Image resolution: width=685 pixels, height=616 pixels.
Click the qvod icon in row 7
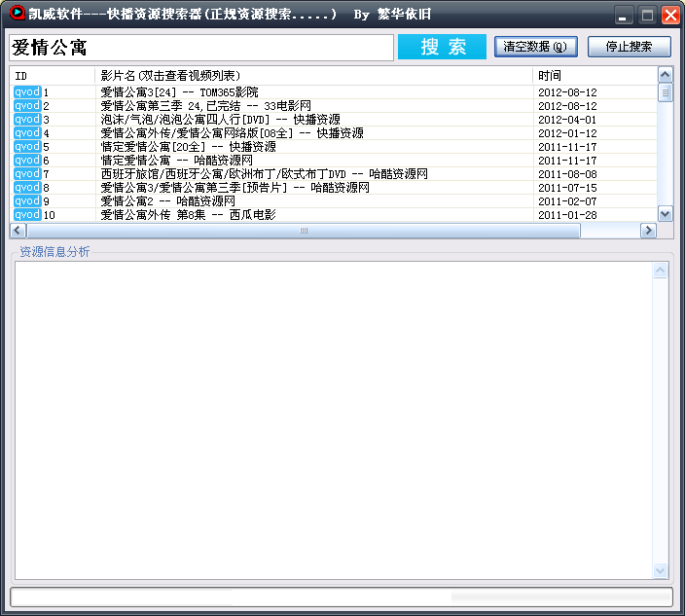(26, 174)
